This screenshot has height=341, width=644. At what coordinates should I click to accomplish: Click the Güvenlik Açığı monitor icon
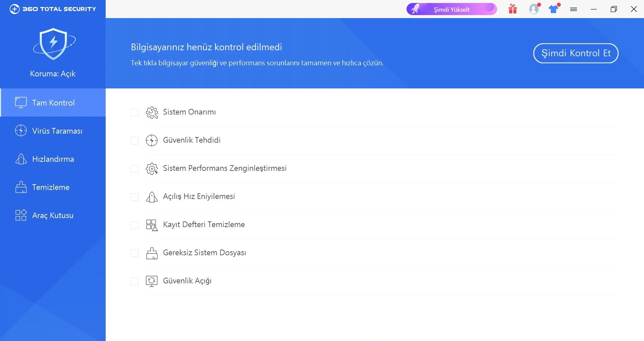tap(152, 281)
